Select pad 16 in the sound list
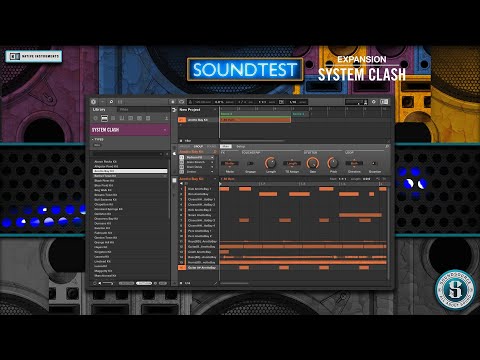 coord(198,268)
